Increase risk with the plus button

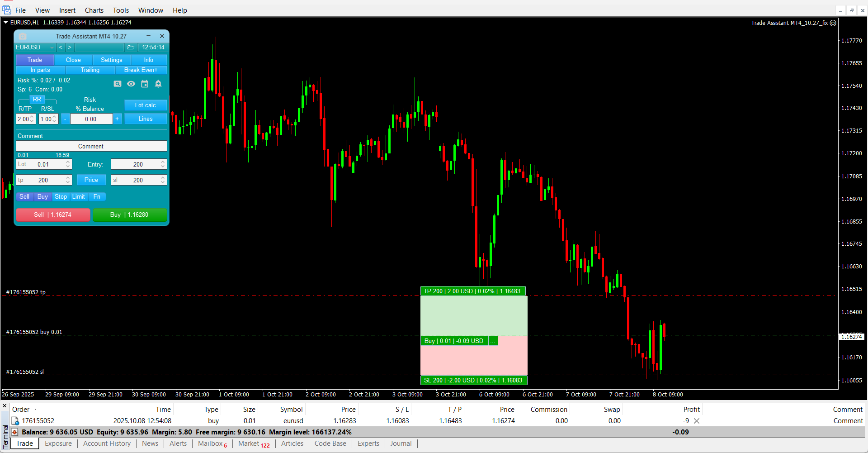click(x=117, y=119)
